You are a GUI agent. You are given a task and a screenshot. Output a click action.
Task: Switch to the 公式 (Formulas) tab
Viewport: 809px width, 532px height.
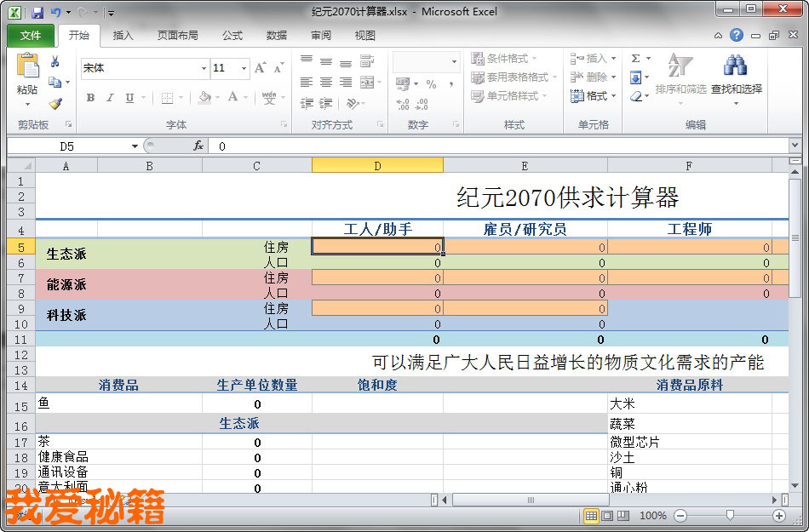232,36
